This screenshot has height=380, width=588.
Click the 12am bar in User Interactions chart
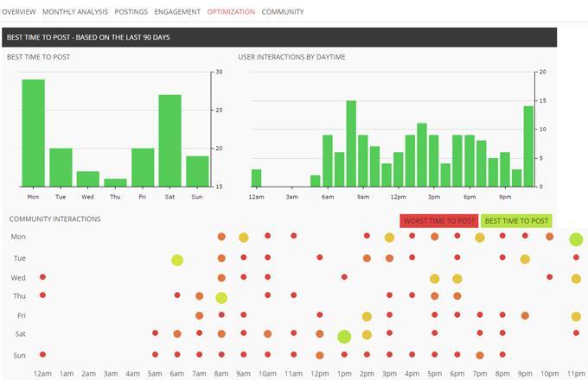coord(256,178)
